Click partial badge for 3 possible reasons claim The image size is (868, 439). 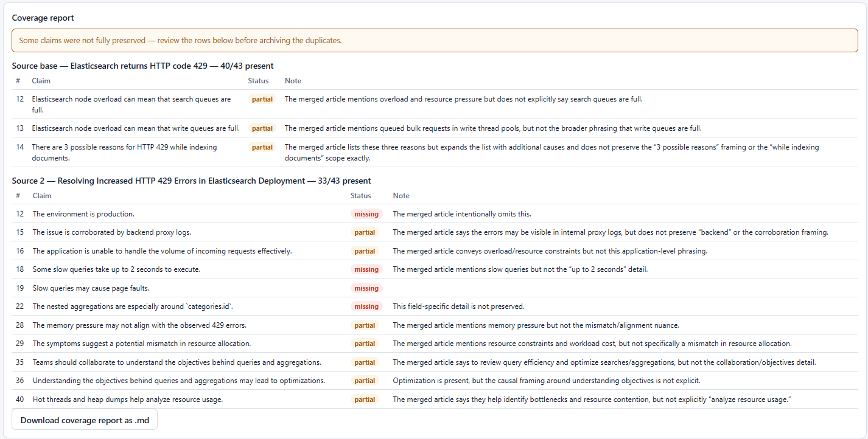(x=262, y=147)
